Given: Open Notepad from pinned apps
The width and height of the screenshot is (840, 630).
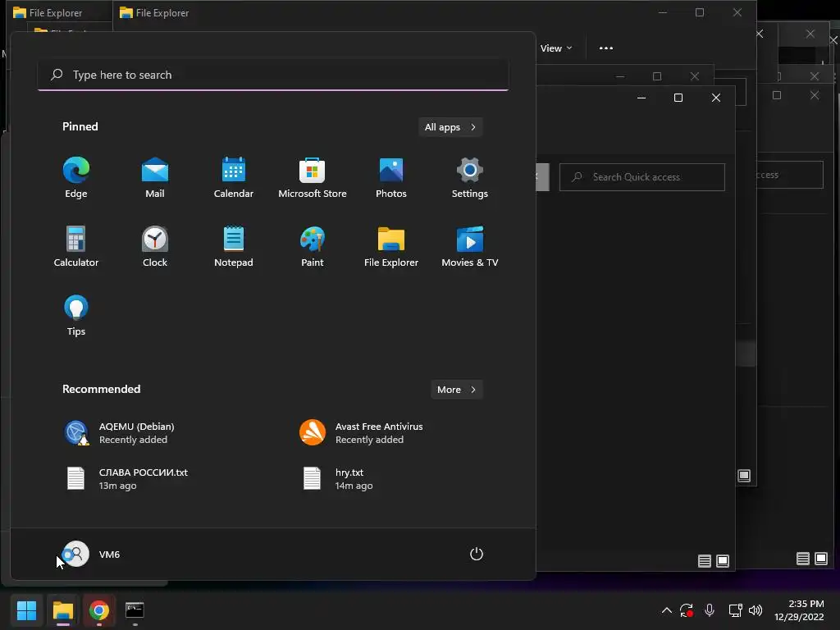Looking at the screenshot, I should pos(234,246).
